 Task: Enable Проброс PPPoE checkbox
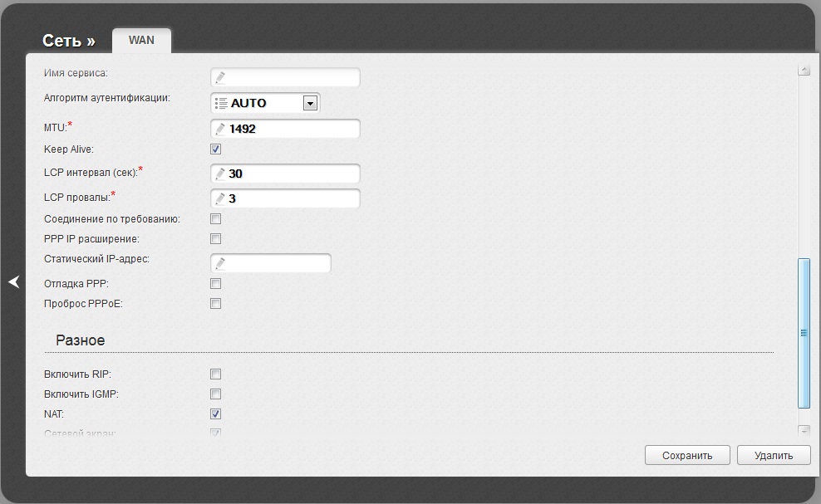pyautogui.click(x=216, y=304)
